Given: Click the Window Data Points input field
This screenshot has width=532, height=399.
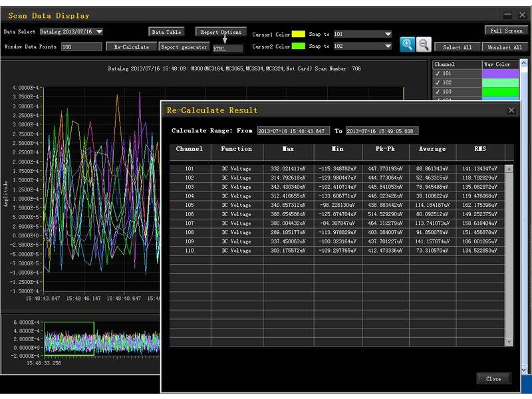Looking at the screenshot, I should click(81, 47).
